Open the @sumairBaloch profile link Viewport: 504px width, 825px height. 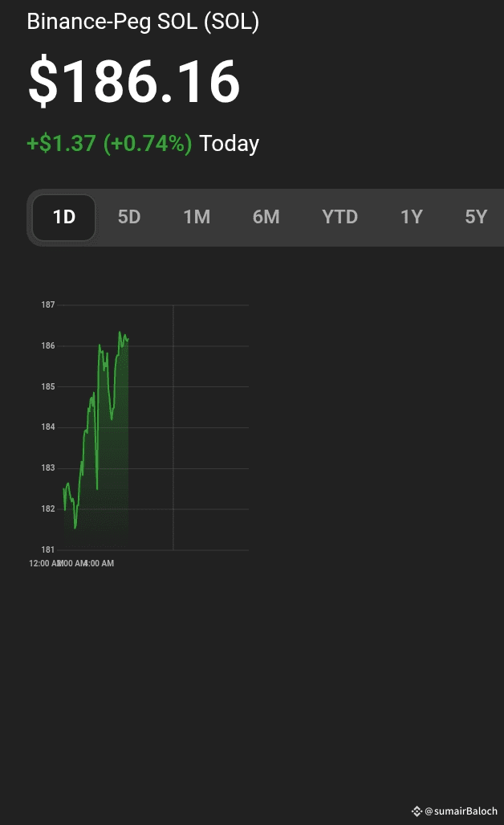461,811
